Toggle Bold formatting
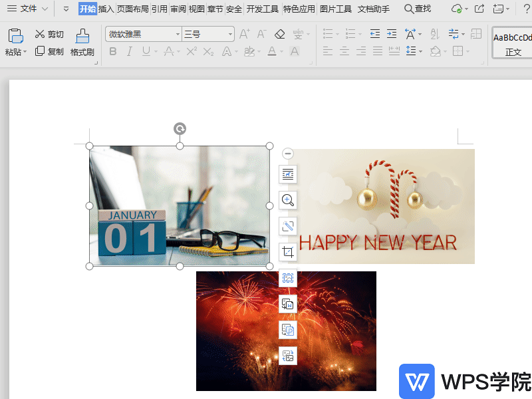The width and height of the screenshot is (532, 399). [113, 52]
